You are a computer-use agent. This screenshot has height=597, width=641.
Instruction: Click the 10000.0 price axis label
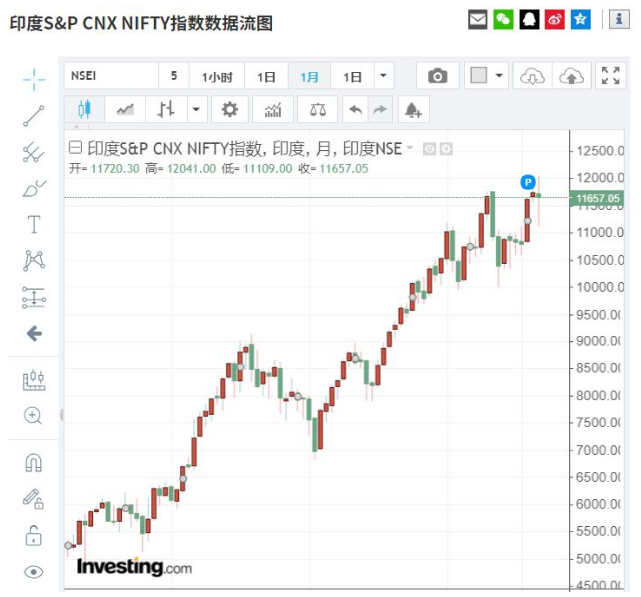(x=600, y=287)
